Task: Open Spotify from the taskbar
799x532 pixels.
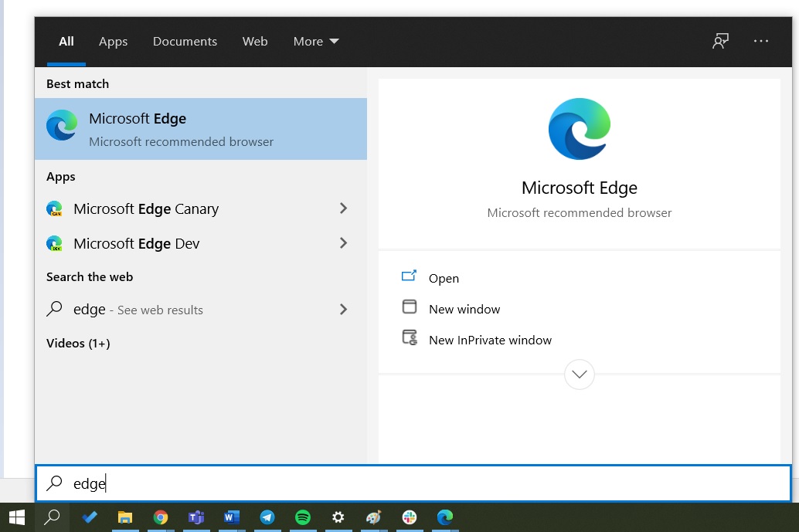Action: pyautogui.click(x=303, y=517)
